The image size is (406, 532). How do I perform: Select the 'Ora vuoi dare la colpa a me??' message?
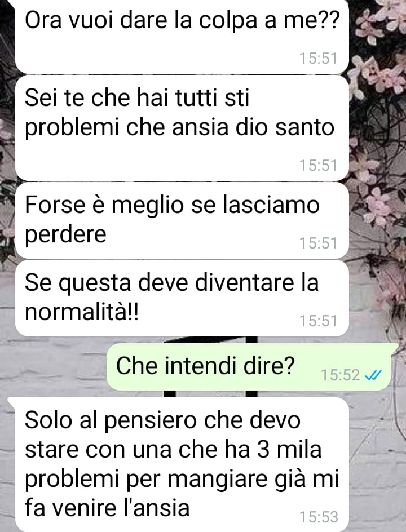(x=182, y=36)
